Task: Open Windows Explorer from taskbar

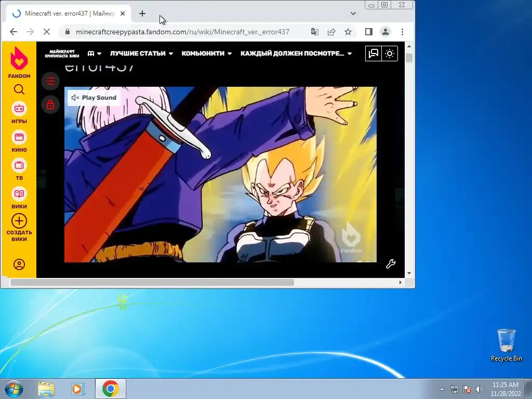Action: pos(46,389)
